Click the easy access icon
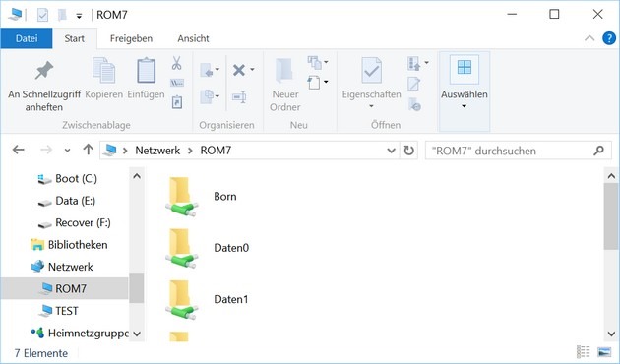Image resolution: width=620 pixels, height=364 pixels. [314, 83]
